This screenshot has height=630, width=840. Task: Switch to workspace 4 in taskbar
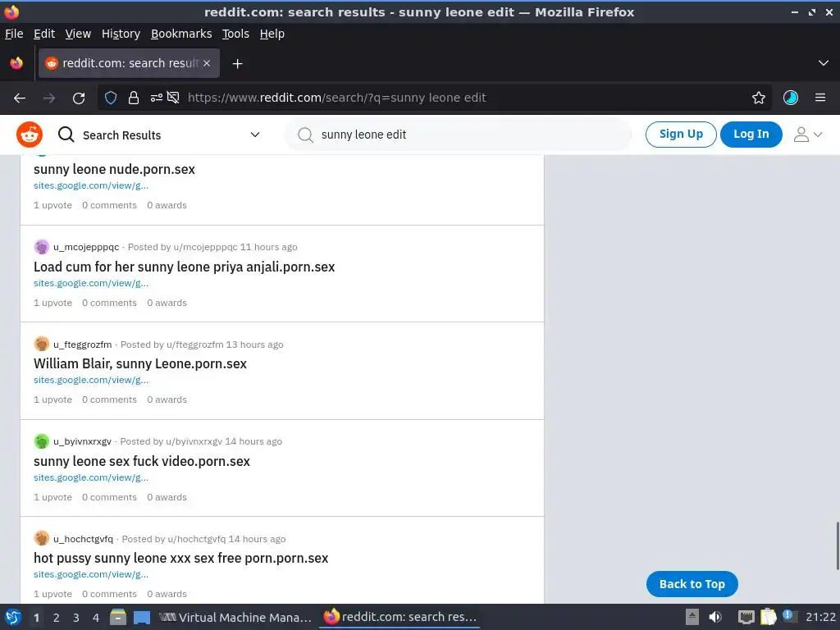(96, 618)
